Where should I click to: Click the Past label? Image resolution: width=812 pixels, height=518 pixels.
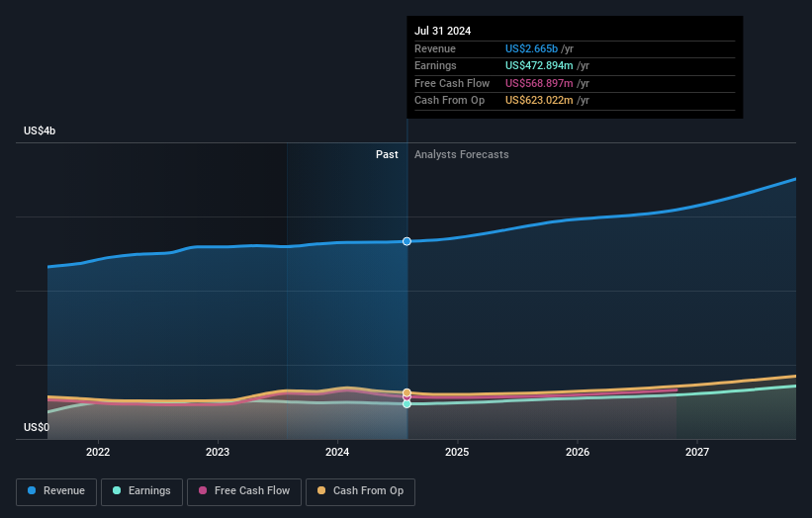pyautogui.click(x=387, y=154)
